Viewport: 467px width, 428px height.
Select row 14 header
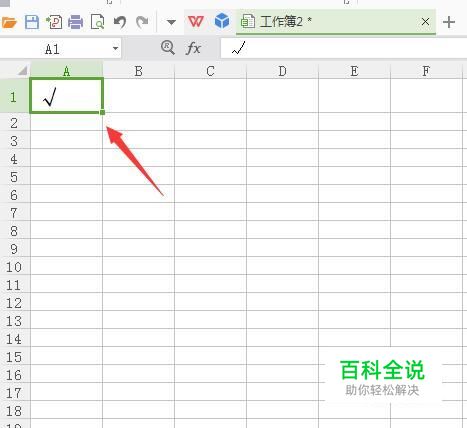15,338
